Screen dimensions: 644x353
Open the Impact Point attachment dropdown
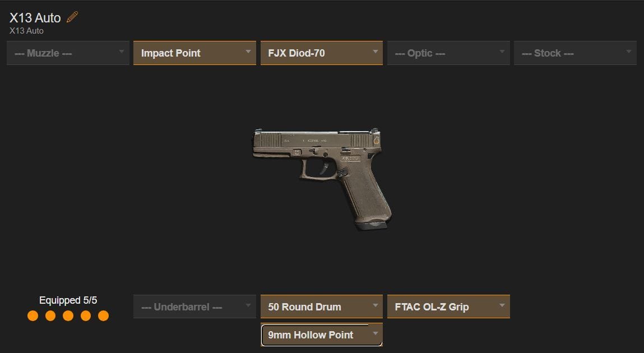pos(194,53)
